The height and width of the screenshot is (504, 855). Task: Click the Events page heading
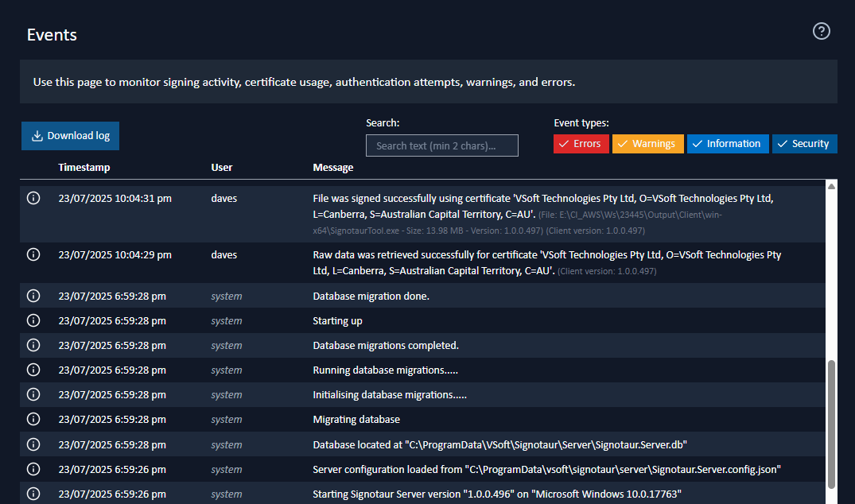(52, 35)
